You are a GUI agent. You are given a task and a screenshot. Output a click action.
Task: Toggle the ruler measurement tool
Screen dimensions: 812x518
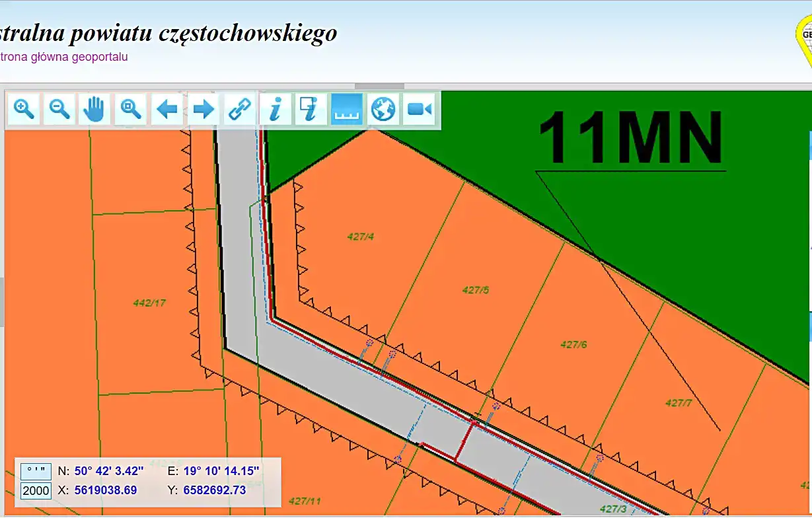pos(348,109)
